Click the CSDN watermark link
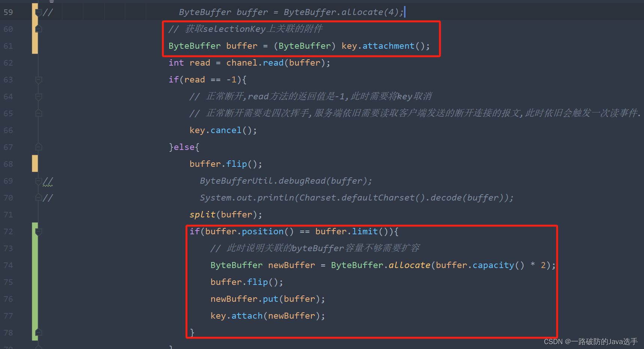 click(x=591, y=342)
